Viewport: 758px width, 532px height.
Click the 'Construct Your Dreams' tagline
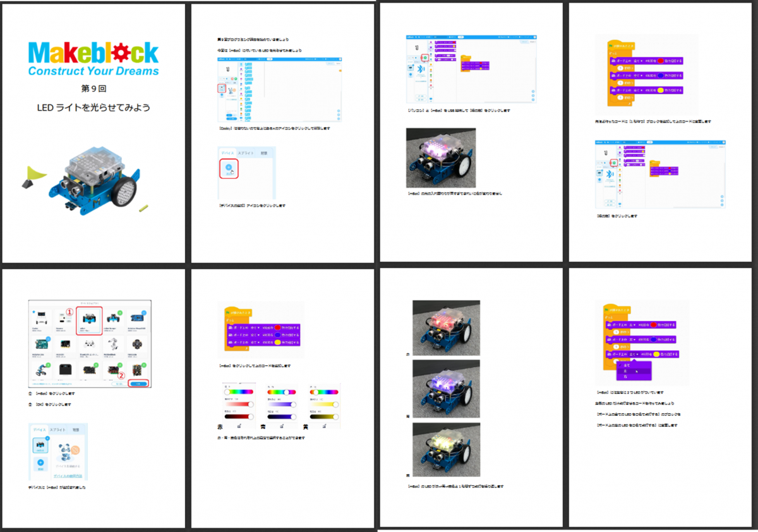(93, 71)
